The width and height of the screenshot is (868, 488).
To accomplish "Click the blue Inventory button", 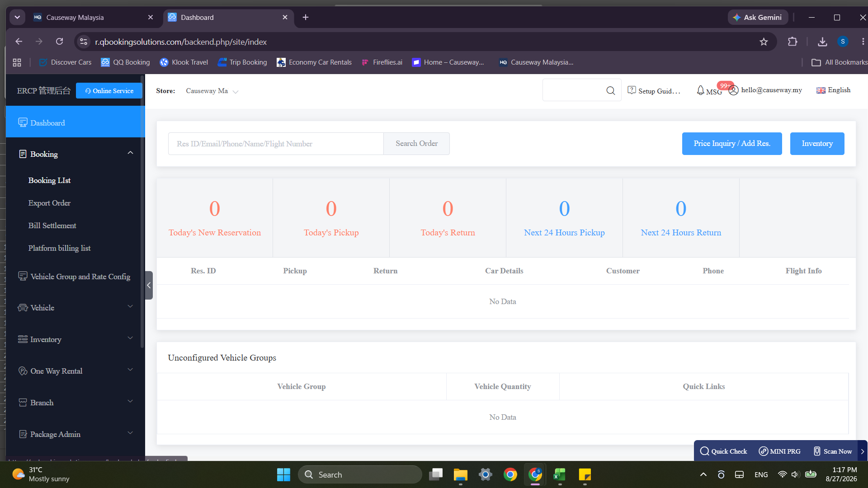I will 817,144.
